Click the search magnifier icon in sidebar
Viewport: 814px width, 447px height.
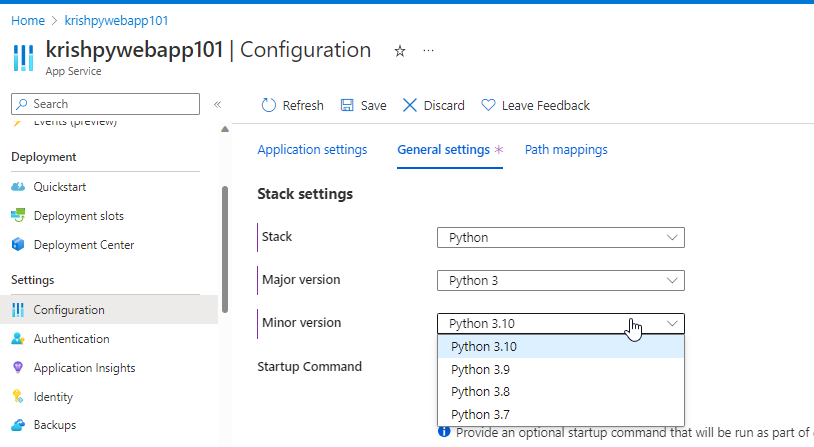tap(22, 104)
